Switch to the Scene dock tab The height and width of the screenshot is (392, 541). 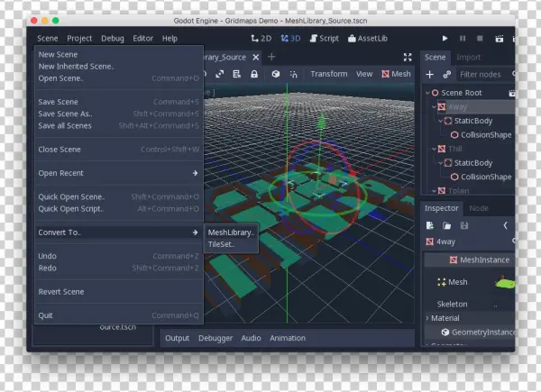coord(436,58)
